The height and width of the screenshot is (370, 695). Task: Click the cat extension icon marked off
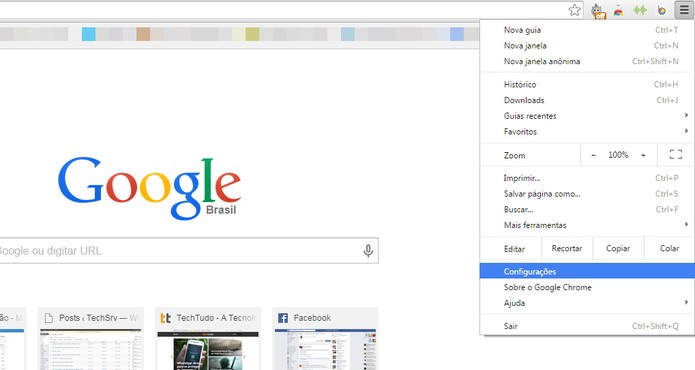[x=598, y=11]
